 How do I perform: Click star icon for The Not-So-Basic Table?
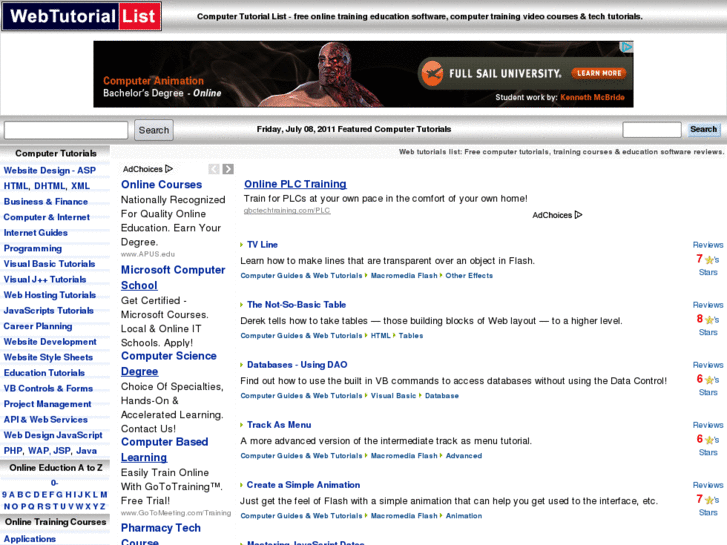click(x=709, y=320)
